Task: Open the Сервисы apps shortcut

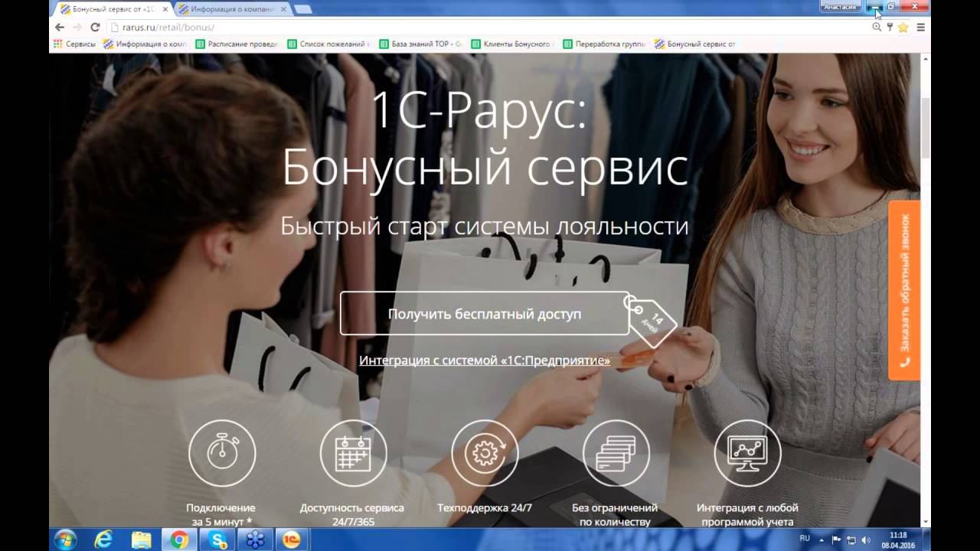Action: tap(74, 44)
